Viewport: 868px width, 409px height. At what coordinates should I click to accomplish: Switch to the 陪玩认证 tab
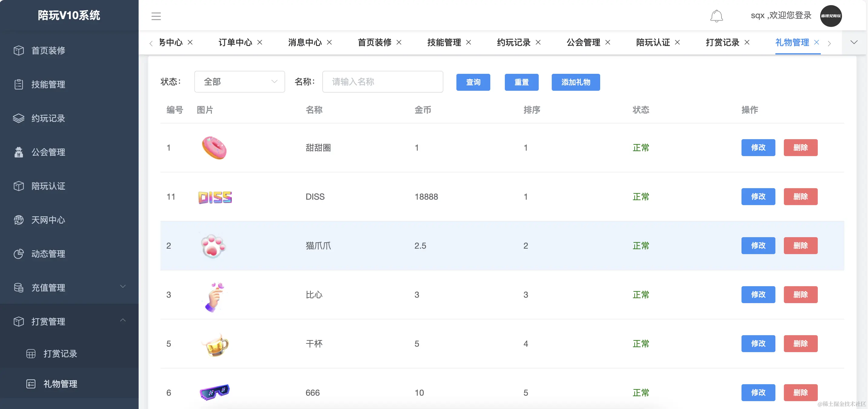(653, 42)
